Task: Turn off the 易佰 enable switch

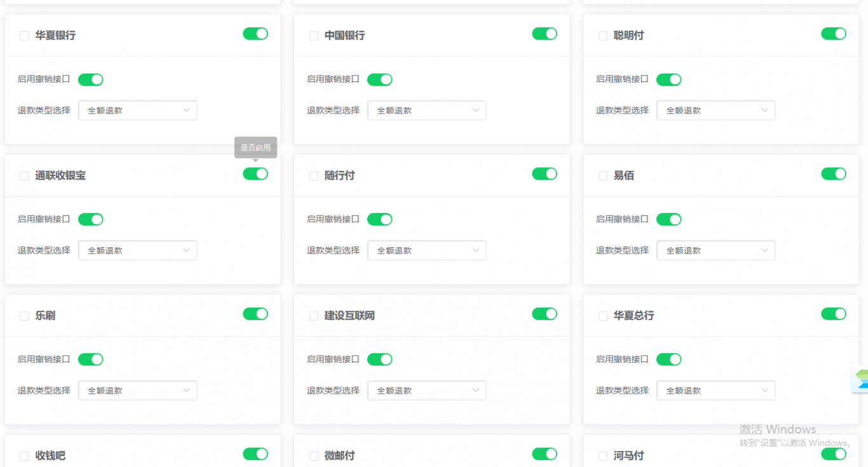Action: (x=834, y=173)
